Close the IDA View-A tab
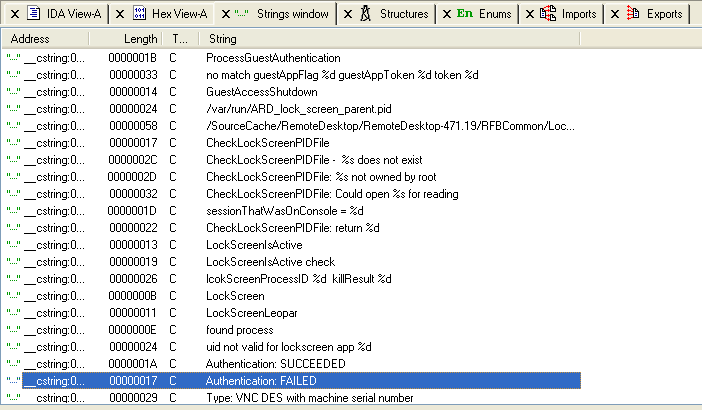This screenshot has width=702, height=410. (x=15, y=14)
